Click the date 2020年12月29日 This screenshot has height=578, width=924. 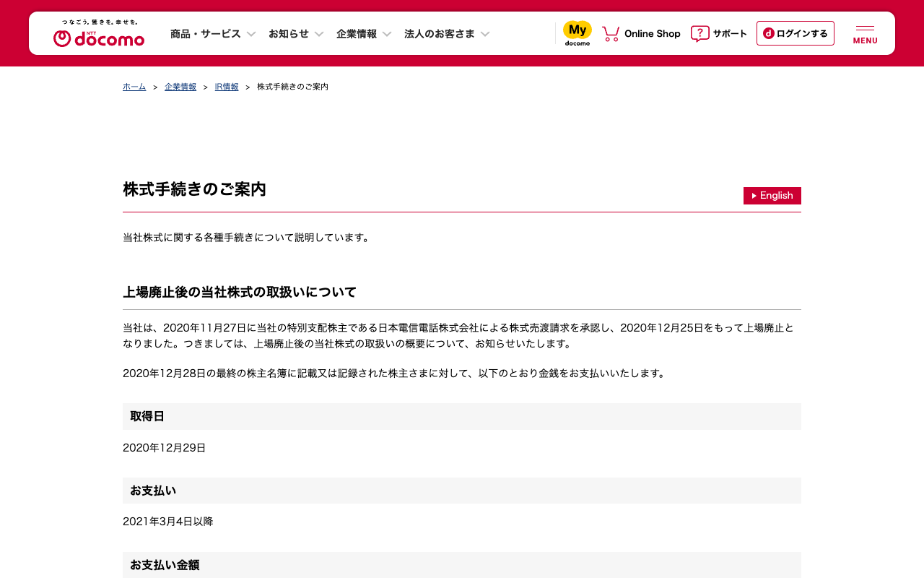(165, 448)
